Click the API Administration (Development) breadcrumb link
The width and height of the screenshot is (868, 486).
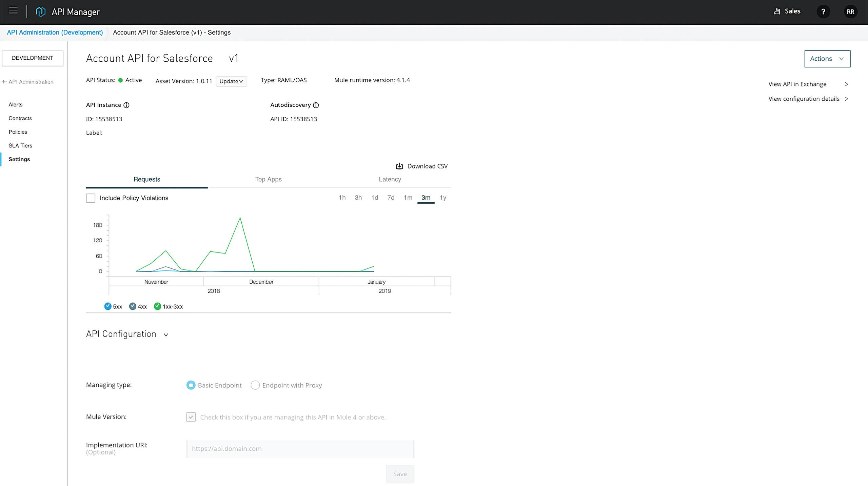click(x=55, y=33)
